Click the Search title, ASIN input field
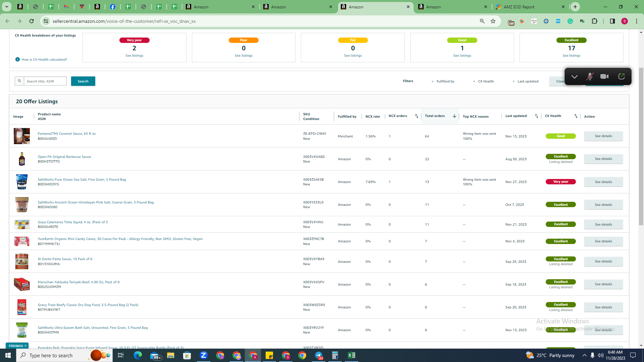This screenshot has width=644, height=362. tap(45, 81)
